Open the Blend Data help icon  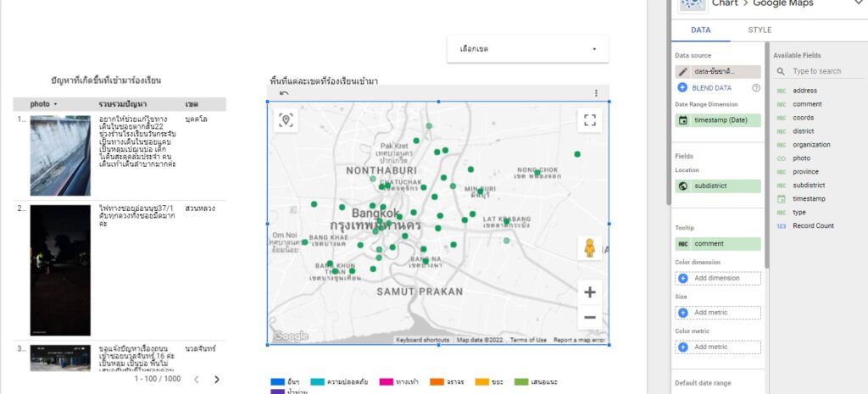756,88
